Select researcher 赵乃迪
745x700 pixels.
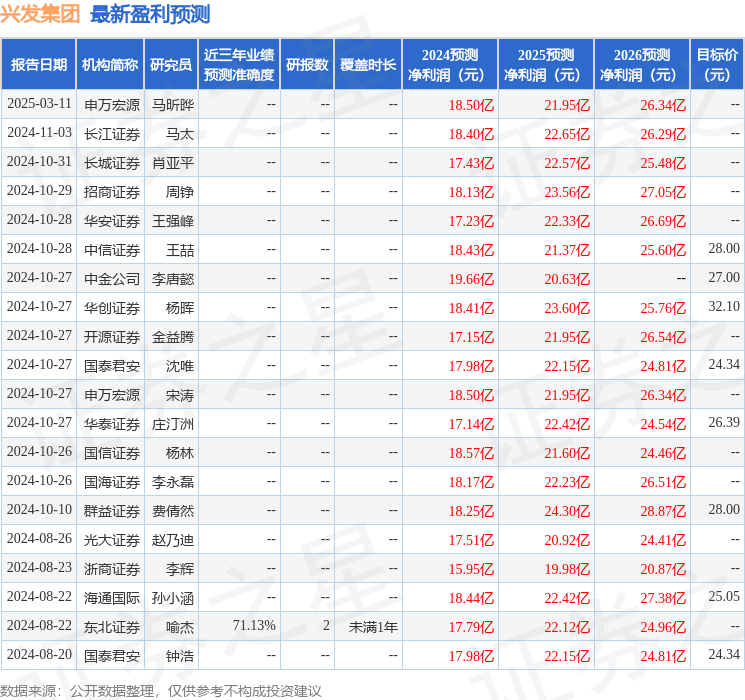(x=173, y=540)
